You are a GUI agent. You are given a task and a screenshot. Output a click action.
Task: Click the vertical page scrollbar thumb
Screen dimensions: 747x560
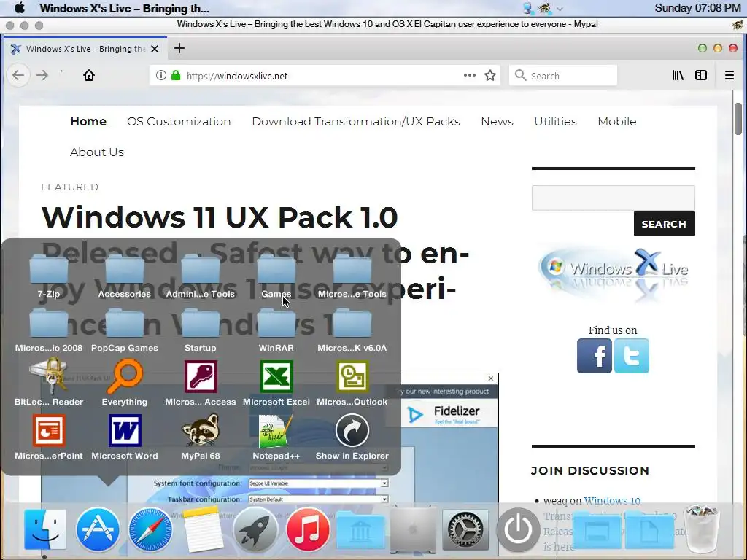pyautogui.click(x=738, y=119)
